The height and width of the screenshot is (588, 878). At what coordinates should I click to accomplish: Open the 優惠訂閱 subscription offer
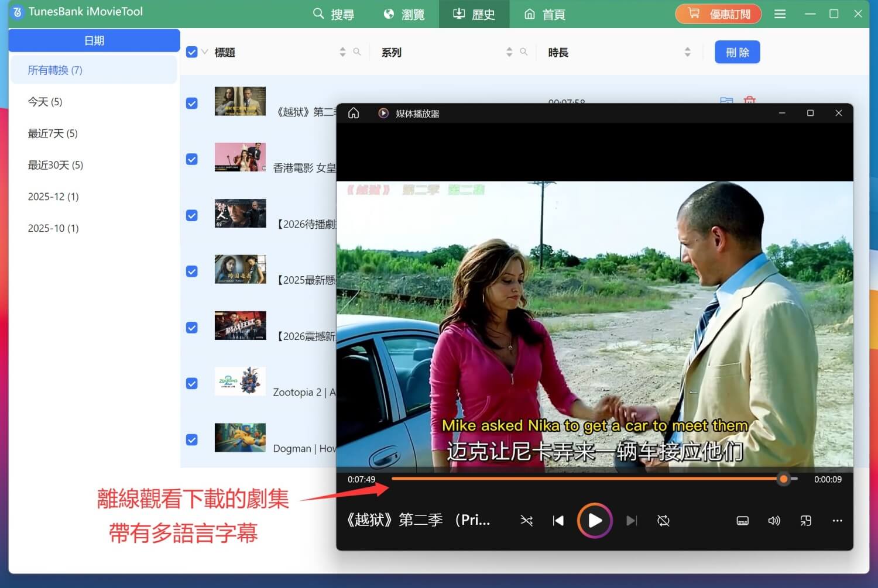coord(718,13)
